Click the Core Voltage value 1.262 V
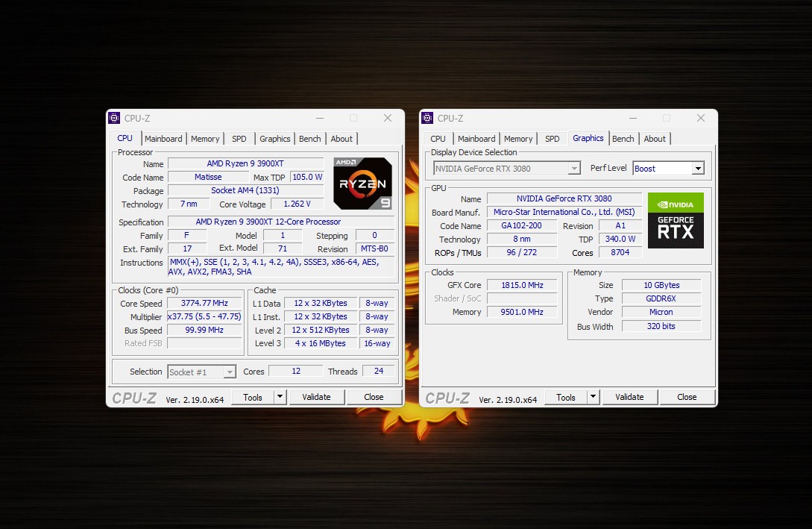Screen dimensions: 812x529 pos(298,204)
